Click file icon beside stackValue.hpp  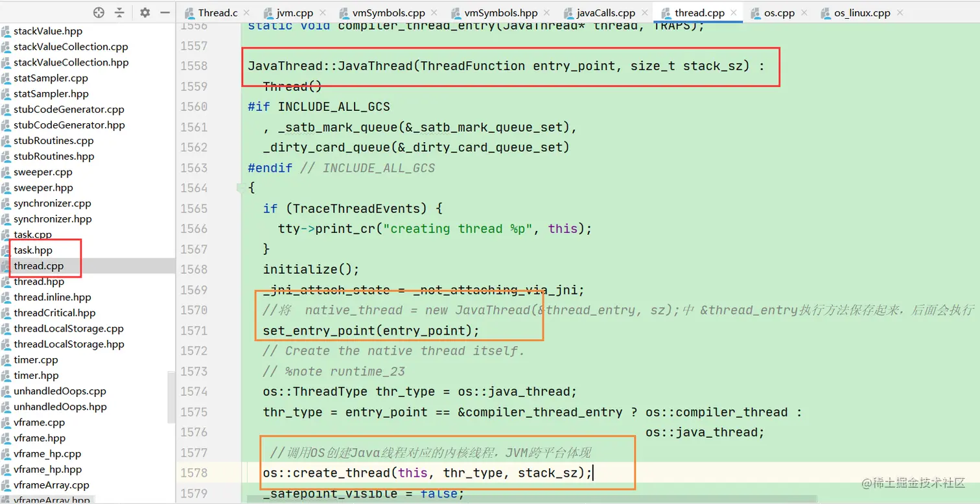pyautogui.click(x=6, y=31)
